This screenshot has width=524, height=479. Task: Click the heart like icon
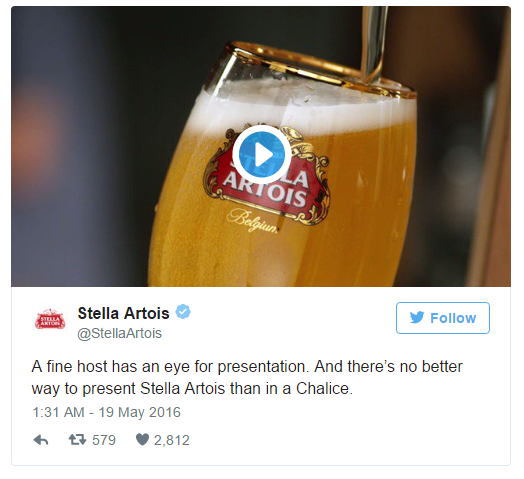(142, 440)
